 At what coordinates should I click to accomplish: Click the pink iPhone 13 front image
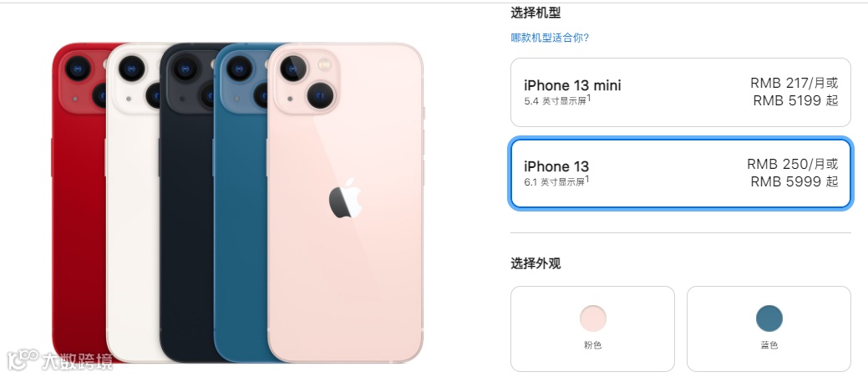click(x=345, y=202)
